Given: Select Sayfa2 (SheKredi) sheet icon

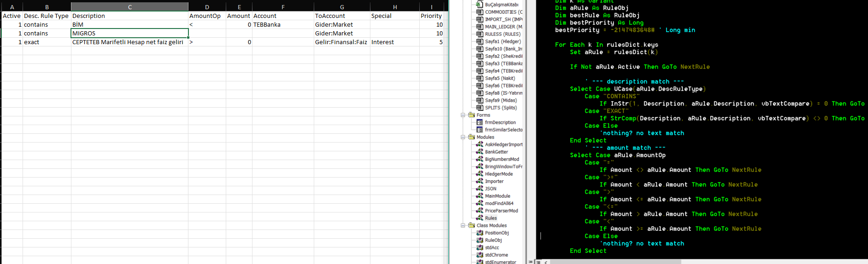Looking at the screenshot, I should click(x=480, y=56).
